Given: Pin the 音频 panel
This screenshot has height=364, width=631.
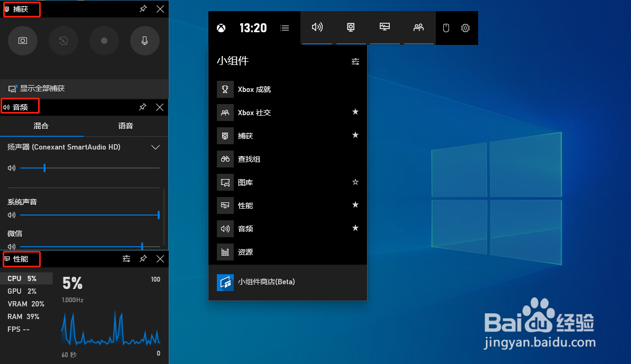Looking at the screenshot, I should [142, 107].
